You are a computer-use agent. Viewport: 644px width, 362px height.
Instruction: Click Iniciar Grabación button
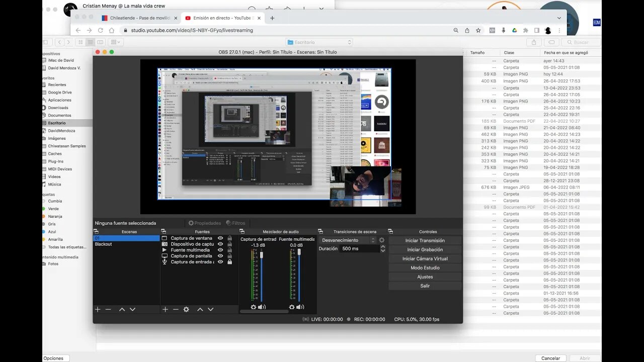(x=425, y=249)
